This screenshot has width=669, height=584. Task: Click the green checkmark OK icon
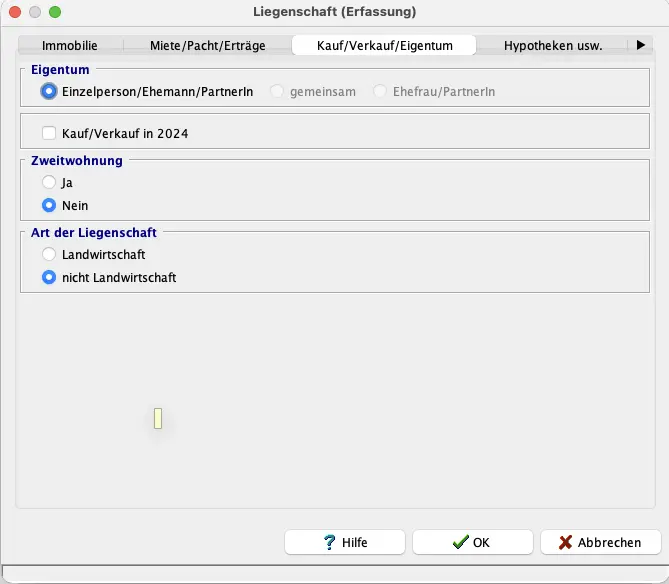[460, 542]
